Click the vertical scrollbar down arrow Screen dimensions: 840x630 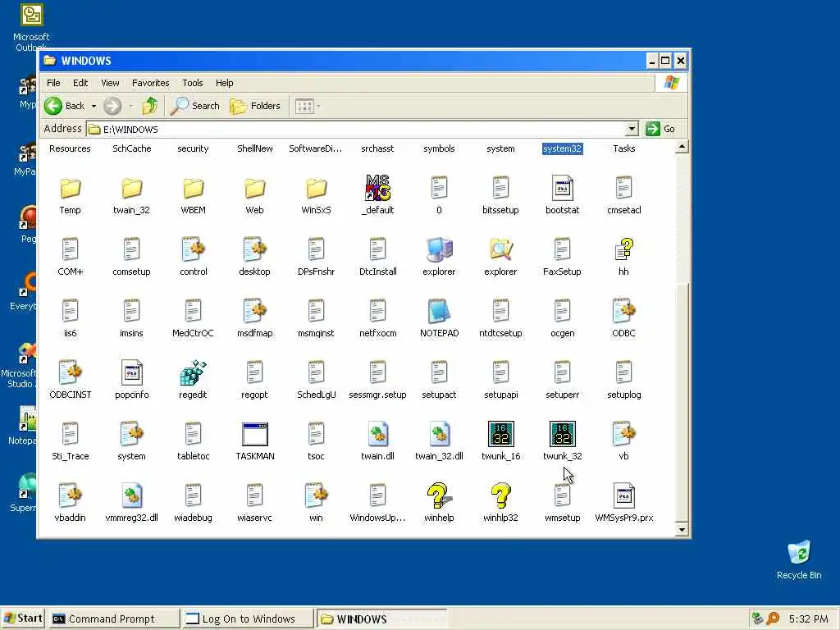682,530
